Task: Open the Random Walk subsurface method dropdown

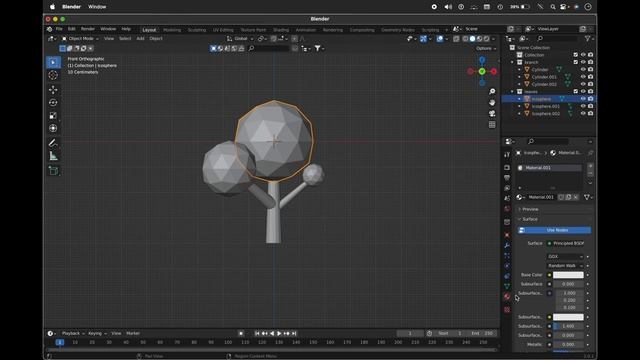Action: coord(565,266)
